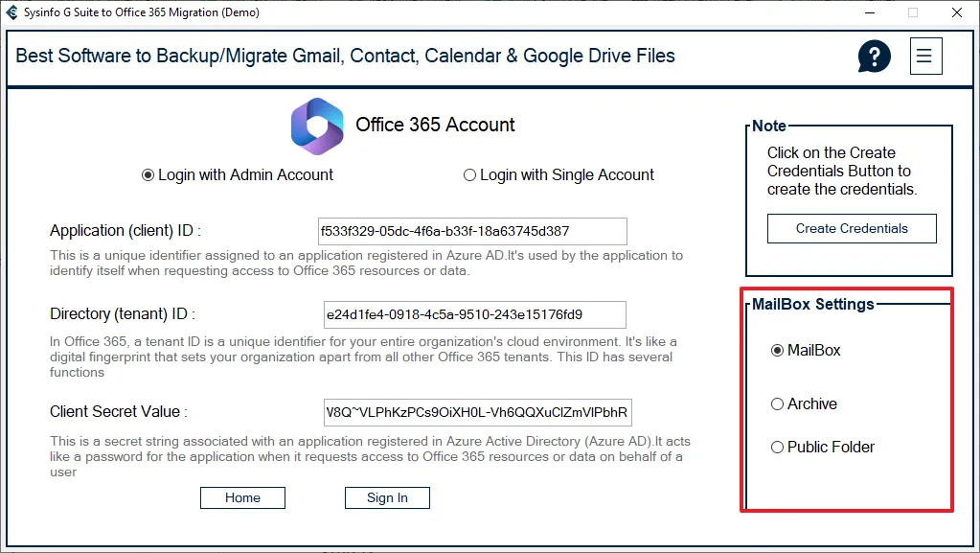Click the tenant ID description paragraph
This screenshot has width=980, height=553.
click(363, 357)
